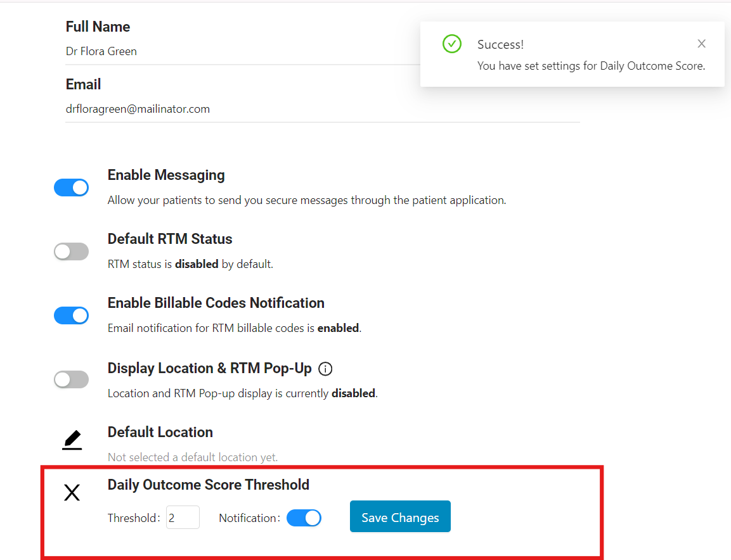Turn on the Default RTM Status toggle
This screenshot has height=560, width=731.
71,251
